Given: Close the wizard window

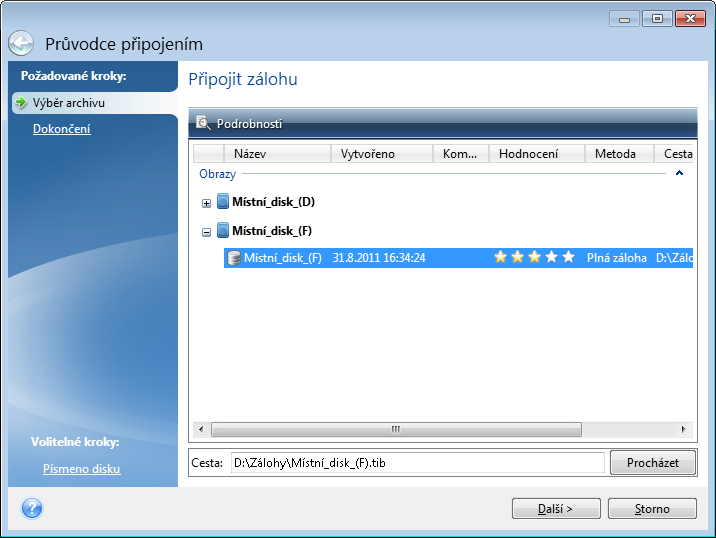Looking at the screenshot, I should [x=690, y=19].
